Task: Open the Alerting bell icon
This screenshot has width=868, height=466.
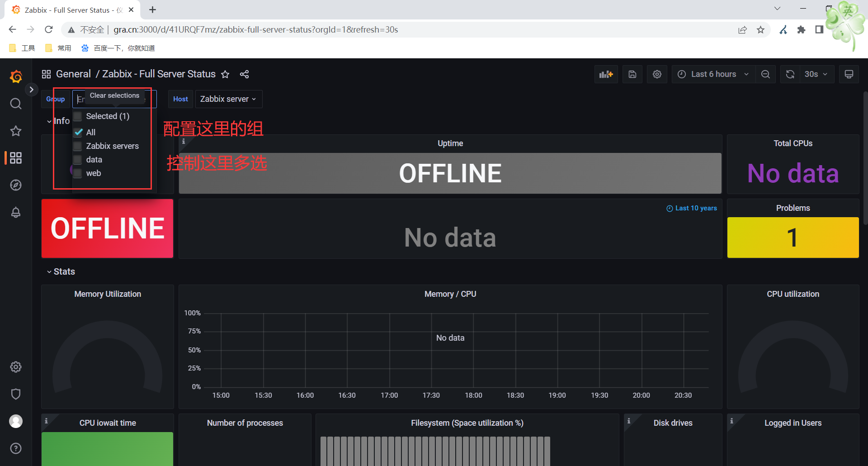Action: click(x=16, y=212)
